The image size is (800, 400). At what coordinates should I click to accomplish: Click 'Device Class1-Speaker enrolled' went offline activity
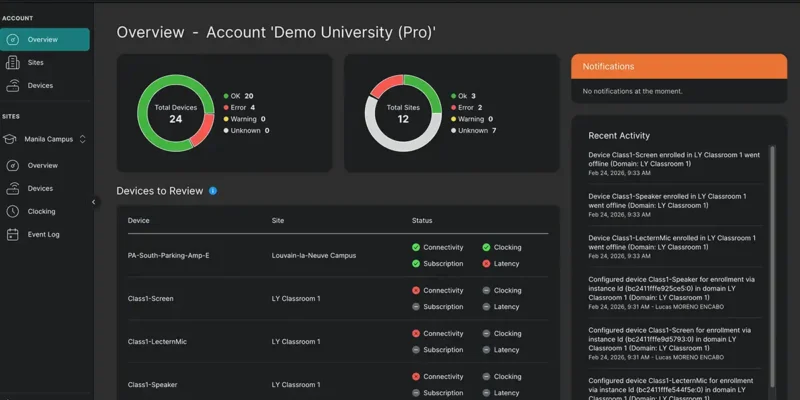674,205
